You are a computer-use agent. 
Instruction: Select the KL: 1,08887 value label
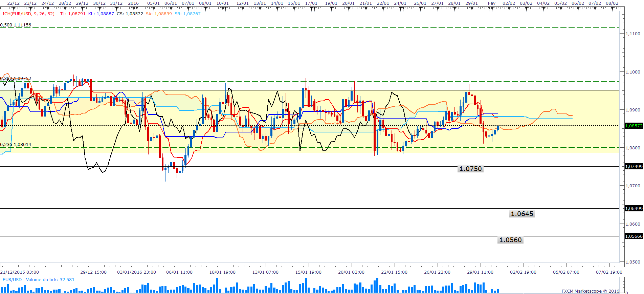coord(101,14)
